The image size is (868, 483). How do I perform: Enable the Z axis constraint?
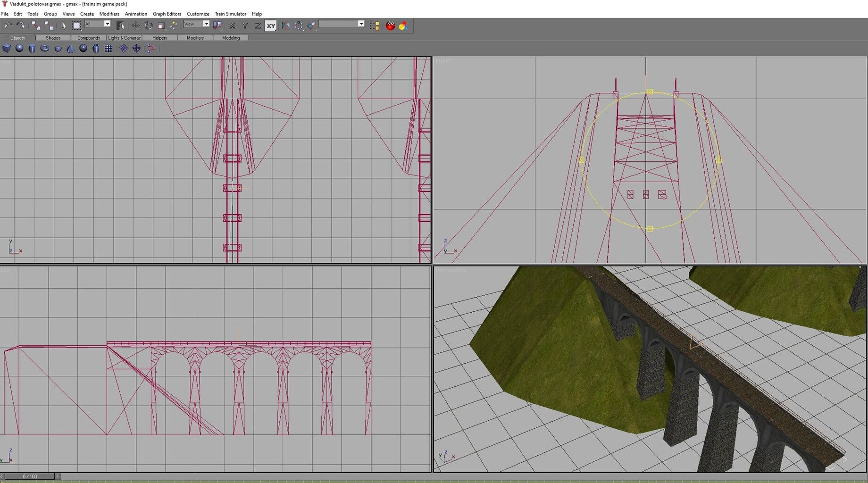click(258, 25)
